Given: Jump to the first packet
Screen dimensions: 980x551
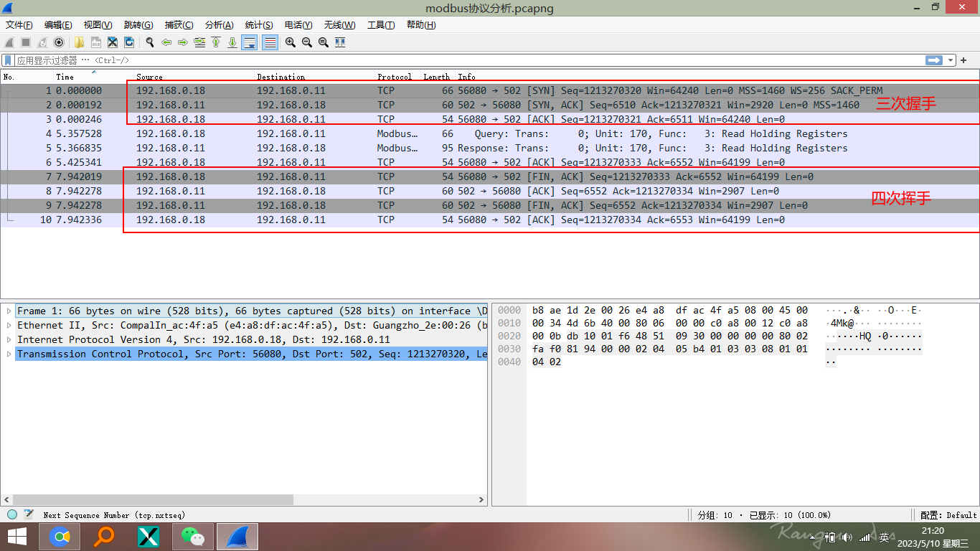Looking at the screenshot, I should (215, 42).
